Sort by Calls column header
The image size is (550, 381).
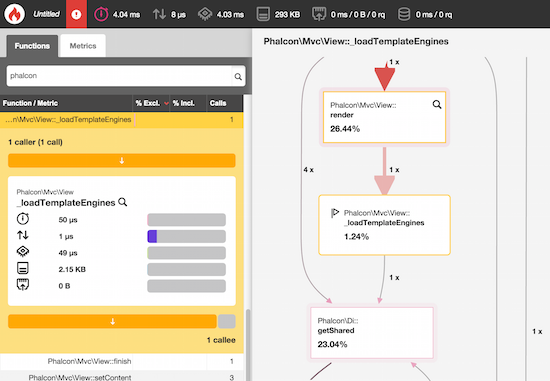coord(224,103)
